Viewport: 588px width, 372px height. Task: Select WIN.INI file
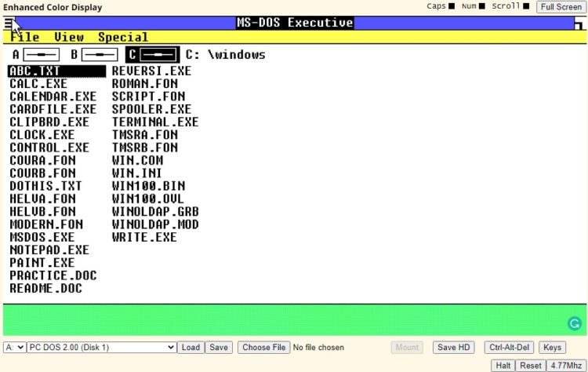pos(136,173)
